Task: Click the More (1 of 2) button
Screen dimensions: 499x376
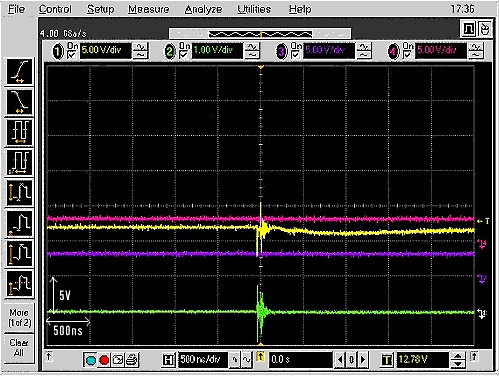Action: [x=20, y=318]
